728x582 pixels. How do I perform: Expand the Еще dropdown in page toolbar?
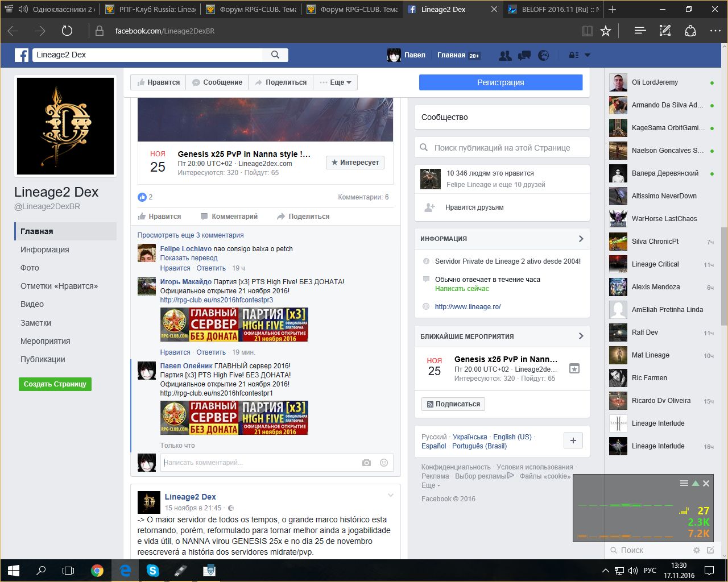pyautogui.click(x=336, y=82)
